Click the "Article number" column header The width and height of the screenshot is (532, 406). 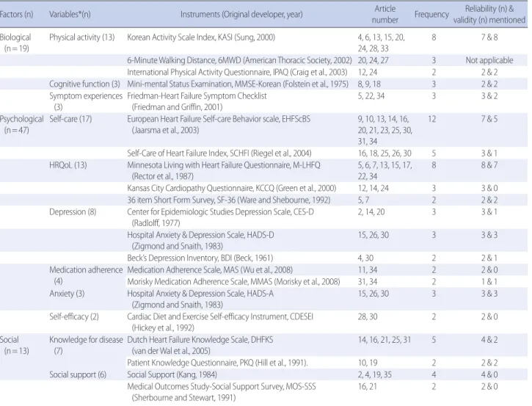coord(385,14)
